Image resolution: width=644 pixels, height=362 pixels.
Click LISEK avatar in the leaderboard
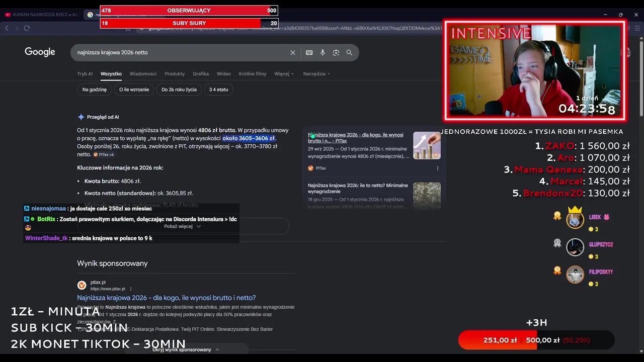[x=575, y=220]
